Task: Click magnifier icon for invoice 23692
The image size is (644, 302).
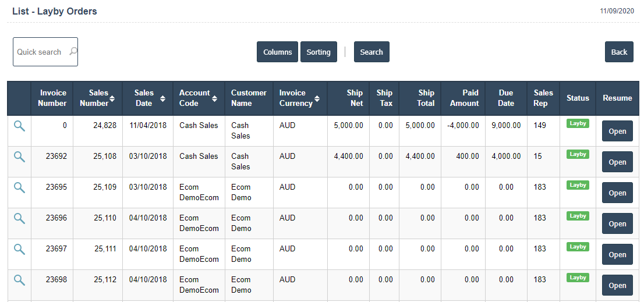Action: [19, 157]
